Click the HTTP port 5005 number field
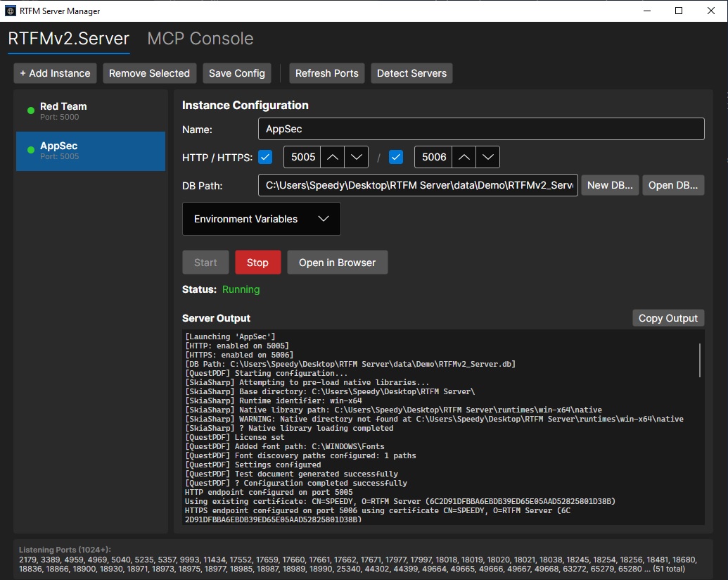The height and width of the screenshot is (580, 728). pyautogui.click(x=302, y=157)
